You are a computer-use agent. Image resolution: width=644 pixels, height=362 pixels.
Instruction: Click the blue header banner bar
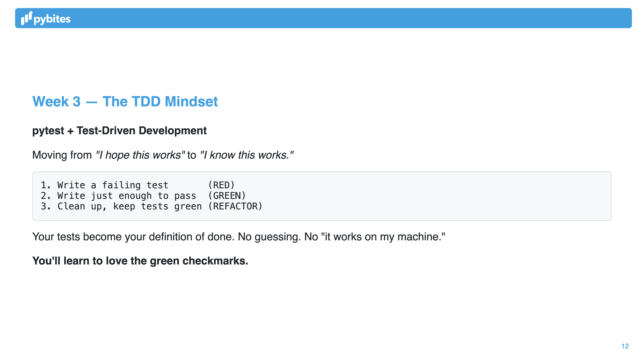tap(323, 18)
